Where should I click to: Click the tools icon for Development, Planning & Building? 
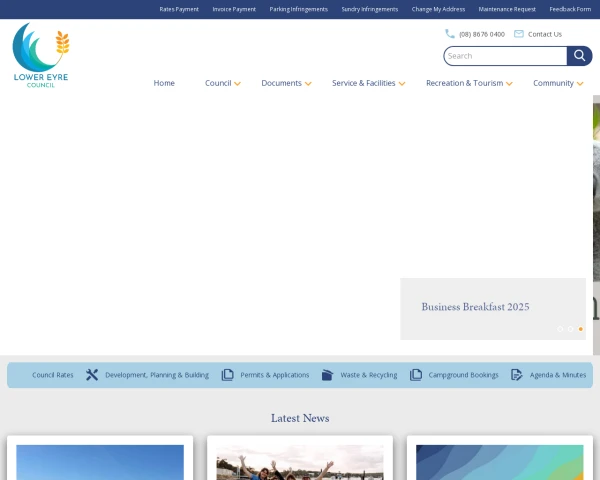(x=92, y=375)
